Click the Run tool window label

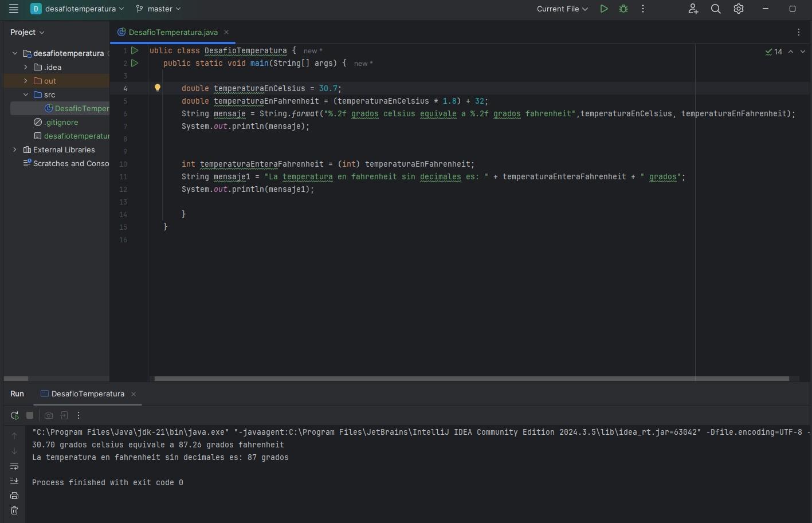[17, 394]
